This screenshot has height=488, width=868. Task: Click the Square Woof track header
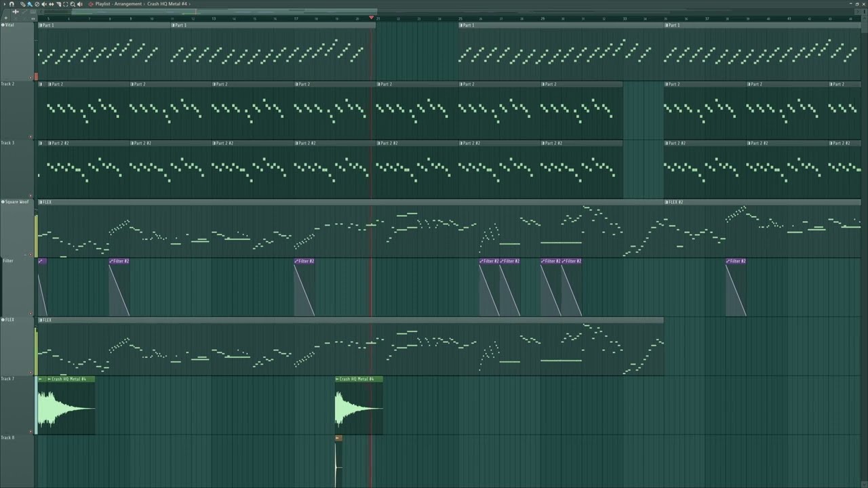(17, 228)
